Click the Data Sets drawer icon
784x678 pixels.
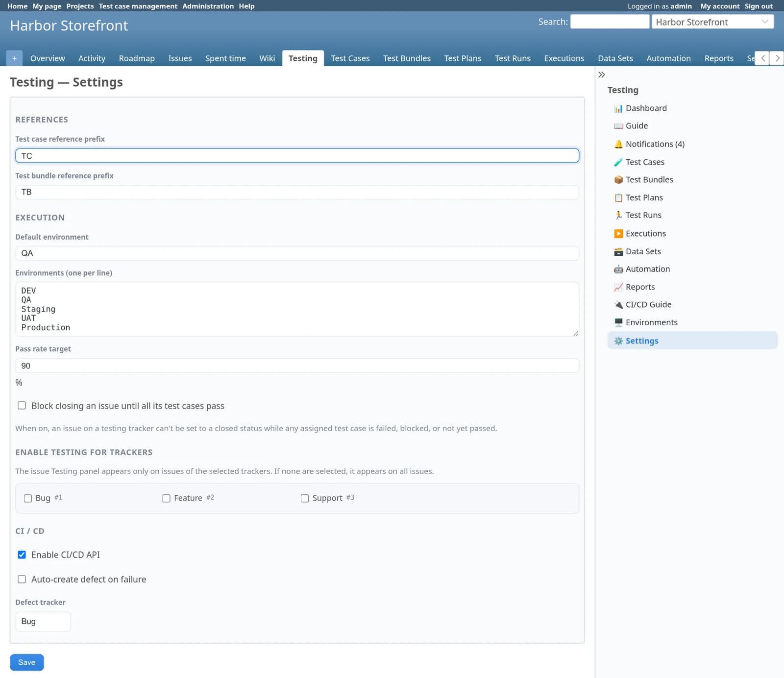[x=618, y=251]
